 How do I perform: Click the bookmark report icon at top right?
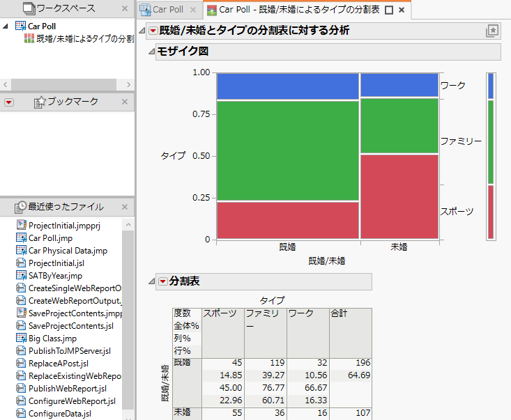tap(492, 31)
